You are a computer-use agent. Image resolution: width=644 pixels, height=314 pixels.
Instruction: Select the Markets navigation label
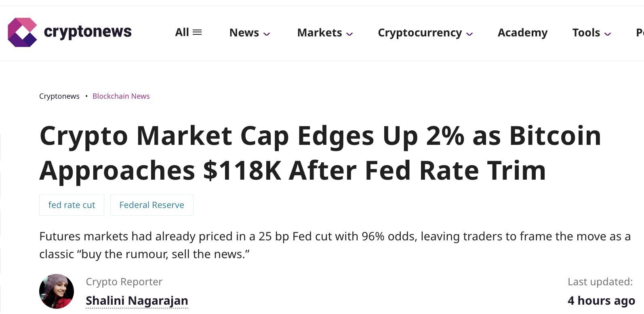click(320, 32)
